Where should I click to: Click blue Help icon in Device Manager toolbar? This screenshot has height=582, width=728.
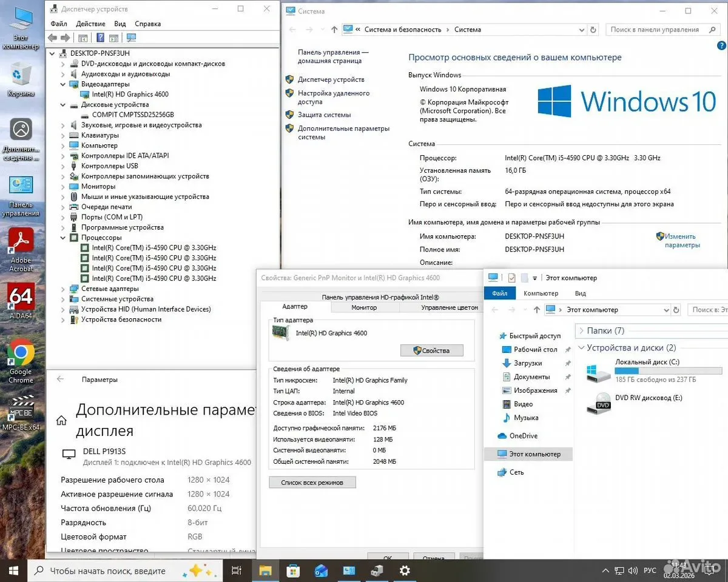click(99, 38)
